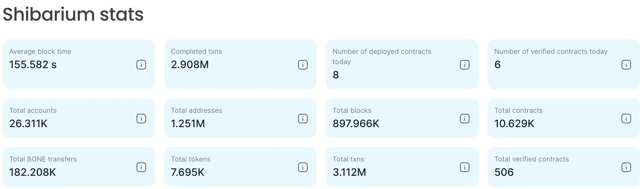Screen dimensions: 644x189
Task: Click the 2.908M completed txns value
Action: (x=190, y=65)
